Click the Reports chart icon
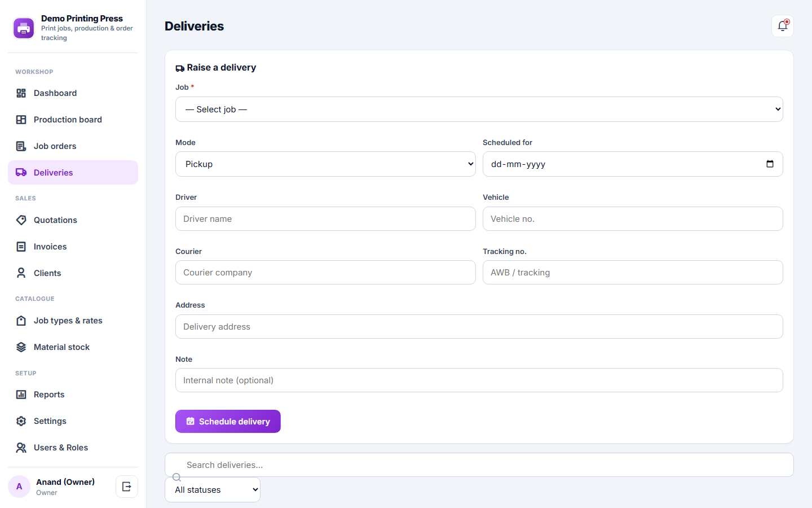The image size is (812, 508). click(x=21, y=395)
